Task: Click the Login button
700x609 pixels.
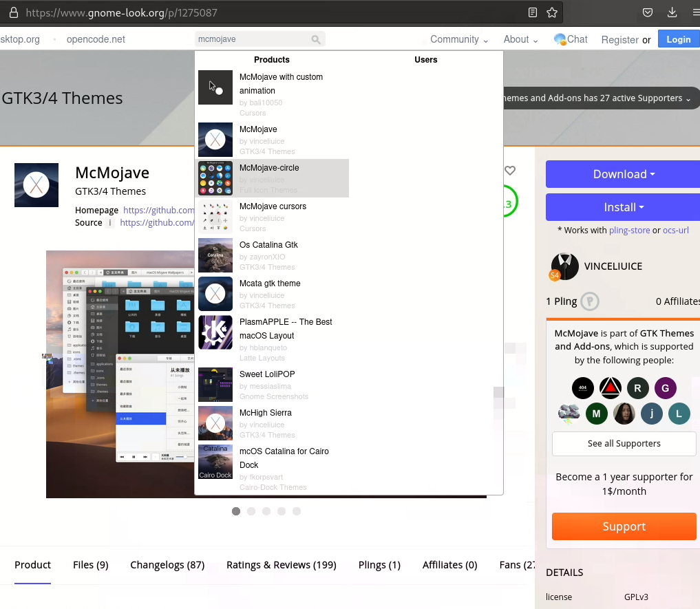Action: 679,39
